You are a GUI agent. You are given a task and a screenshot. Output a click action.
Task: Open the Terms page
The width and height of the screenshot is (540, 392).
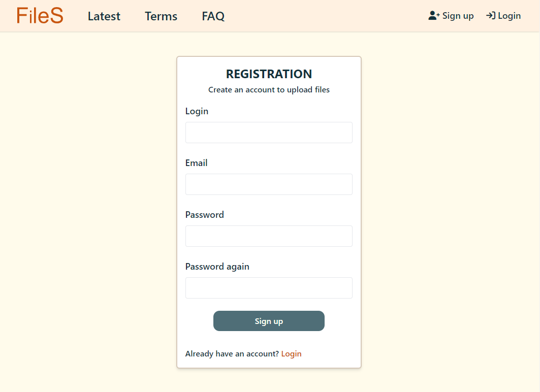point(161,16)
